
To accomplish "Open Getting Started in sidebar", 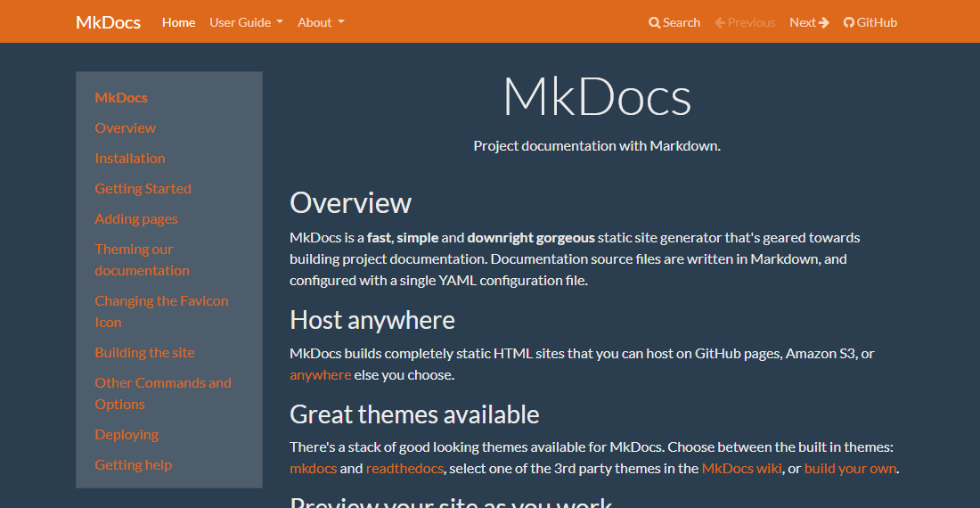I will (143, 189).
